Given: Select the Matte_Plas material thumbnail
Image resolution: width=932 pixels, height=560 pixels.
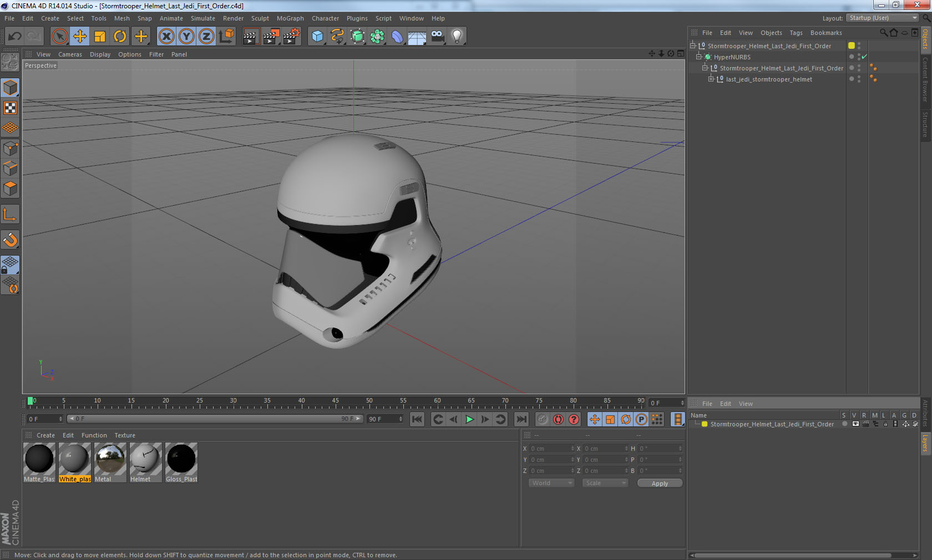Looking at the screenshot, I should click(x=39, y=462).
